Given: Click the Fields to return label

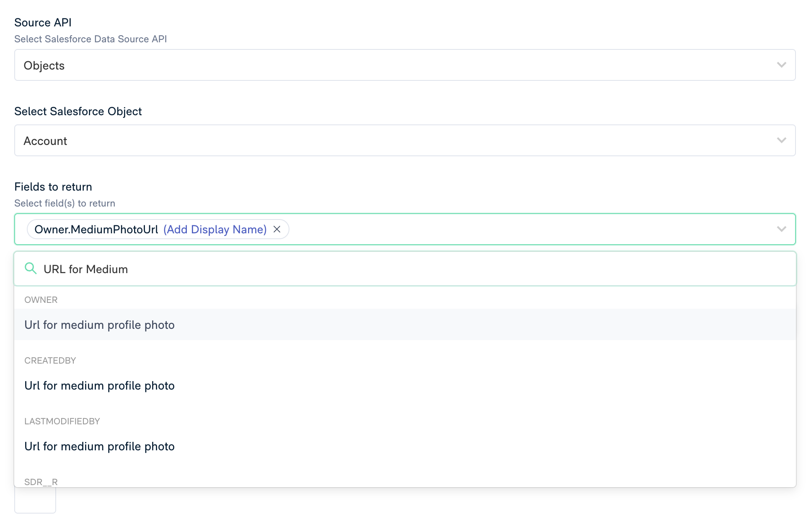Looking at the screenshot, I should [53, 187].
